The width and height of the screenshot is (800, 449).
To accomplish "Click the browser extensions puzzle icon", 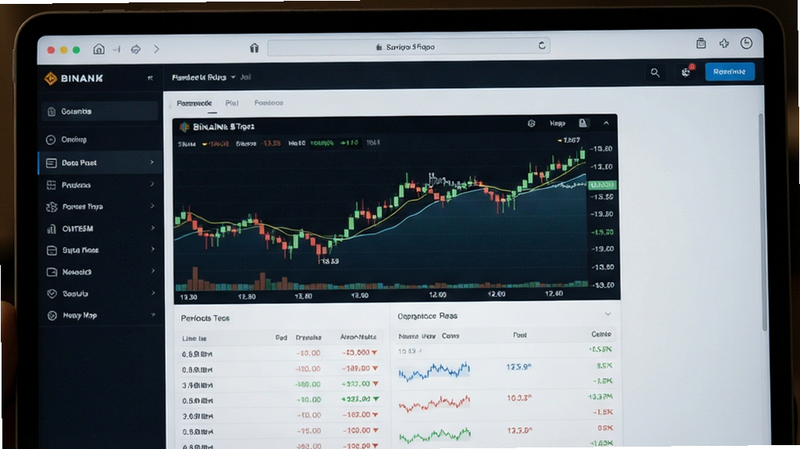I will [x=724, y=43].
